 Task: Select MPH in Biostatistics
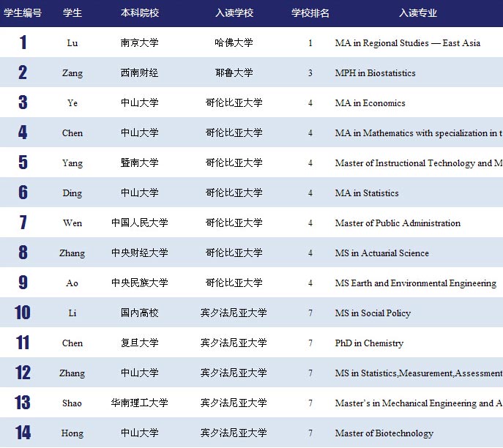click(x=375, y=73)
